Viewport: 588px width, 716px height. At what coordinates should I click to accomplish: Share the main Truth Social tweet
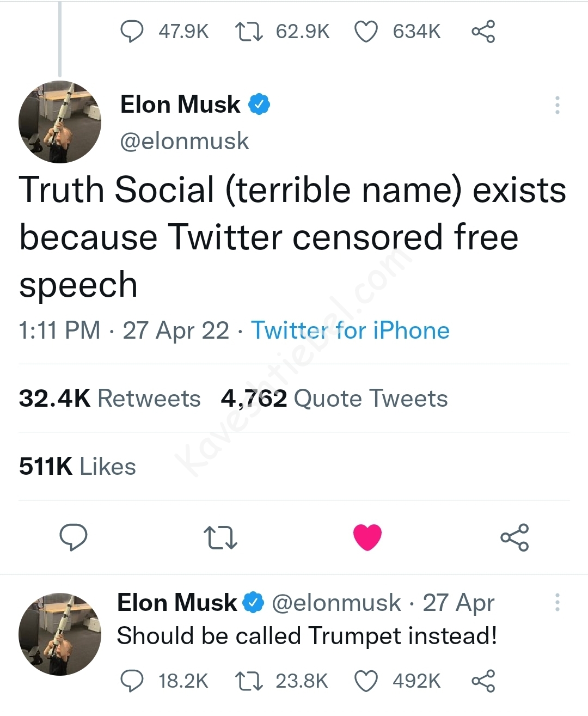pos(514,537)
